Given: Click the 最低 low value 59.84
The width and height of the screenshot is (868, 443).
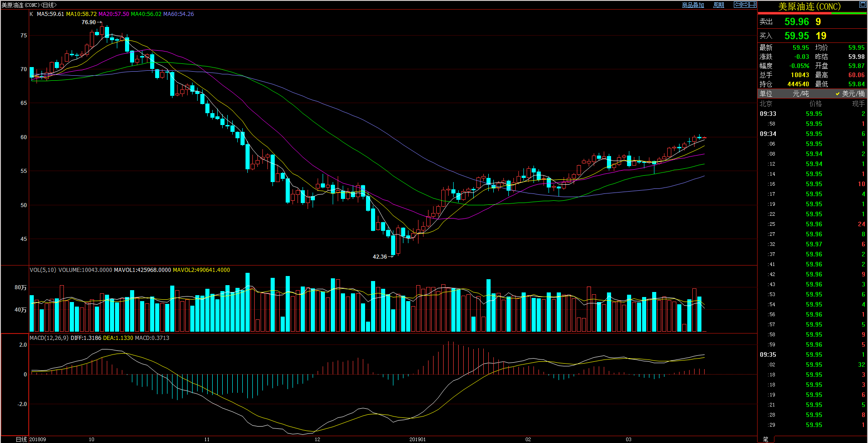Looking at the screenshot, I should [856, 84].
